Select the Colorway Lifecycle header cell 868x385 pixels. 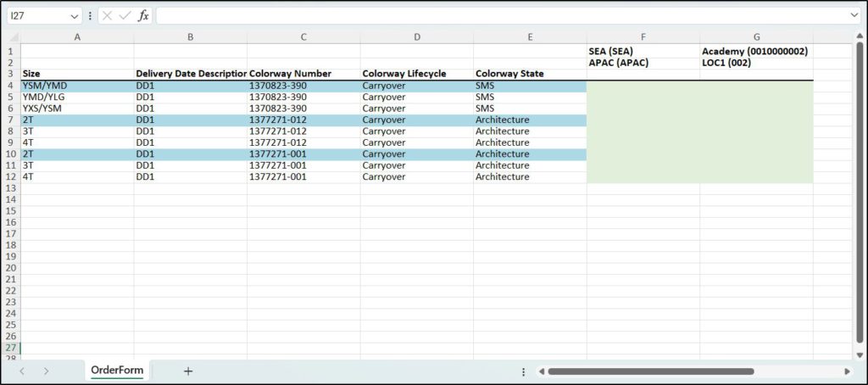(x=416, y=74)
